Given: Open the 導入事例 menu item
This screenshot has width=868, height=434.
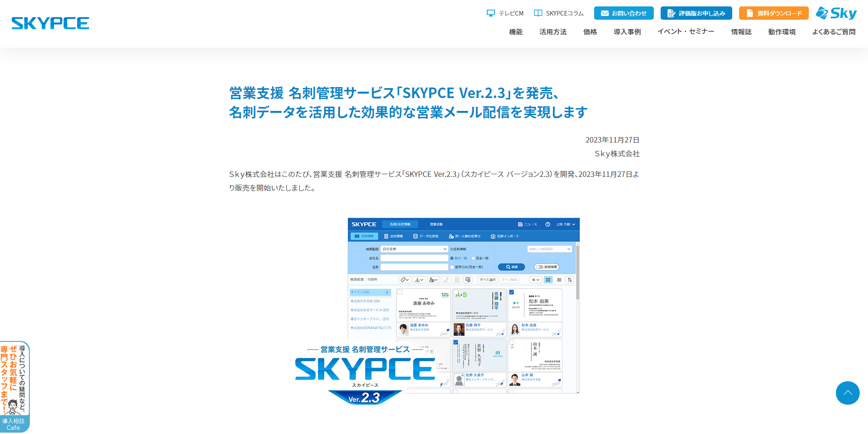Looking at the screenshot, I should pyautogui.click(x=627, y=32).
